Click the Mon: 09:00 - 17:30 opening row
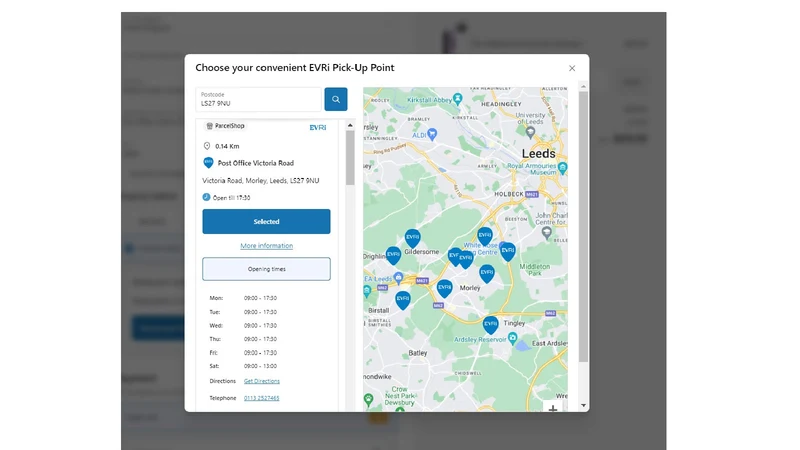The height and width of the screenshot is (450, 800). pyautogui.click(x=243, y=298)
